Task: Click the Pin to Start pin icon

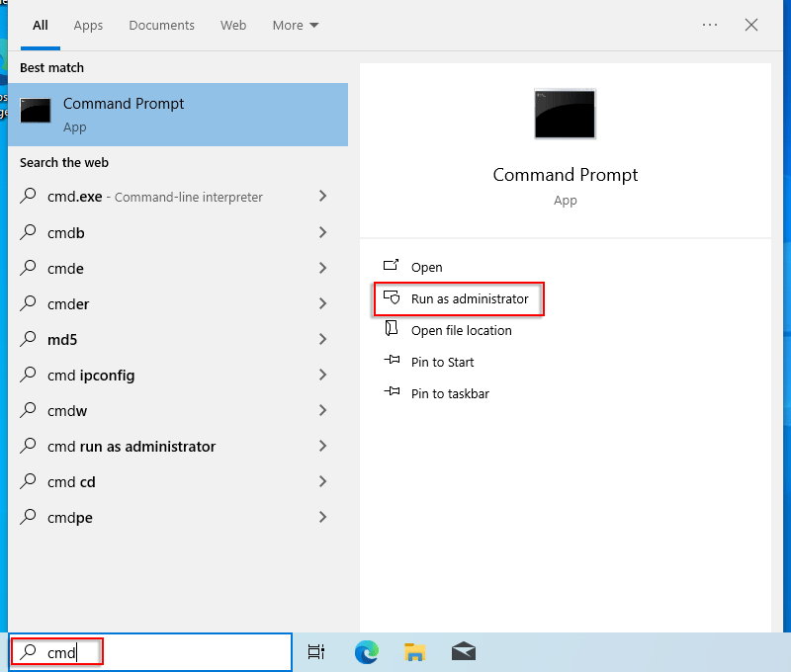Action: click(392, 360)
